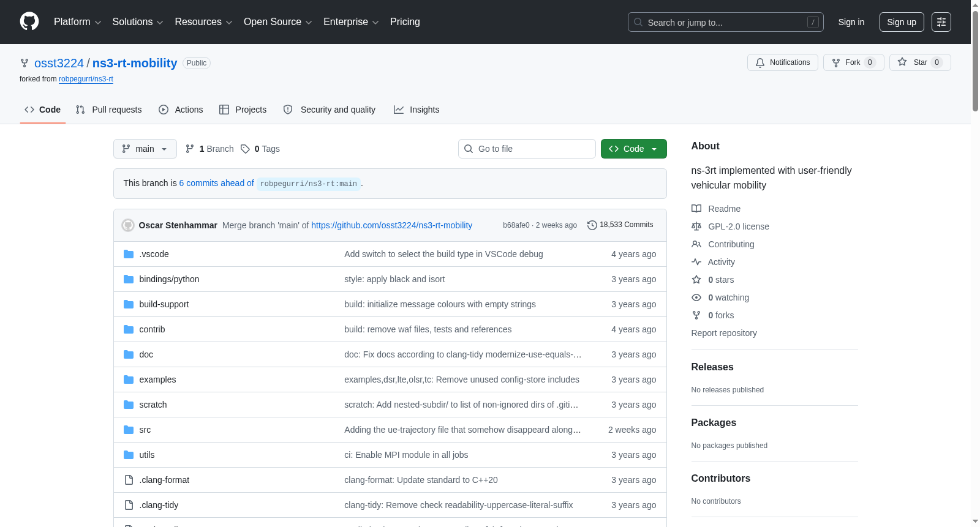Open the robpegurri/ns3-rt fork source link
This screenshot has height=527, width=980.
coord(86,79)
